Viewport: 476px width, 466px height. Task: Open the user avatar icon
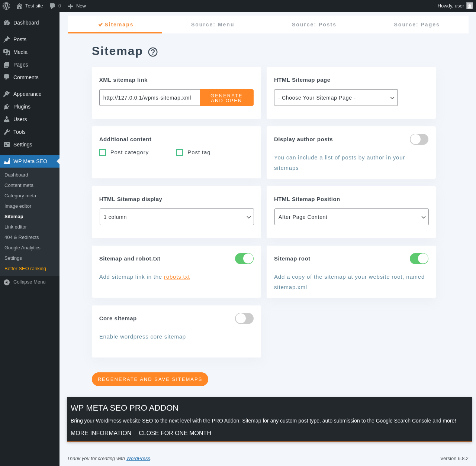coord(470,6)
